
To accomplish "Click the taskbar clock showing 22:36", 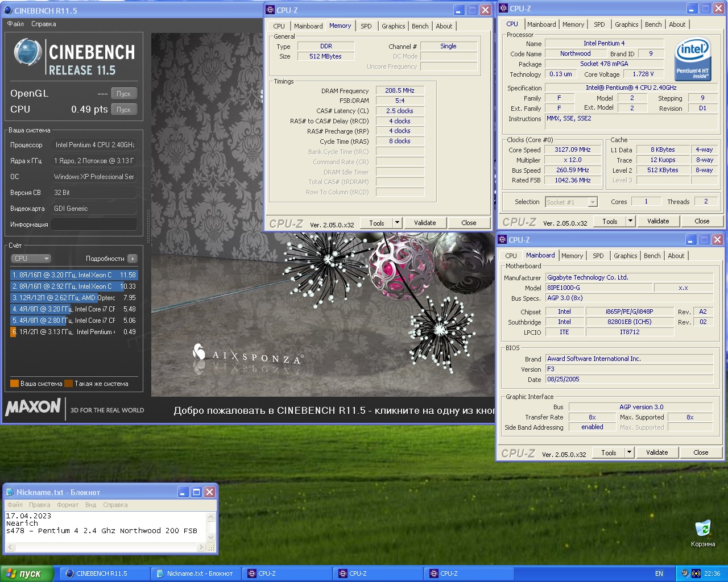I will coord(712,573).
